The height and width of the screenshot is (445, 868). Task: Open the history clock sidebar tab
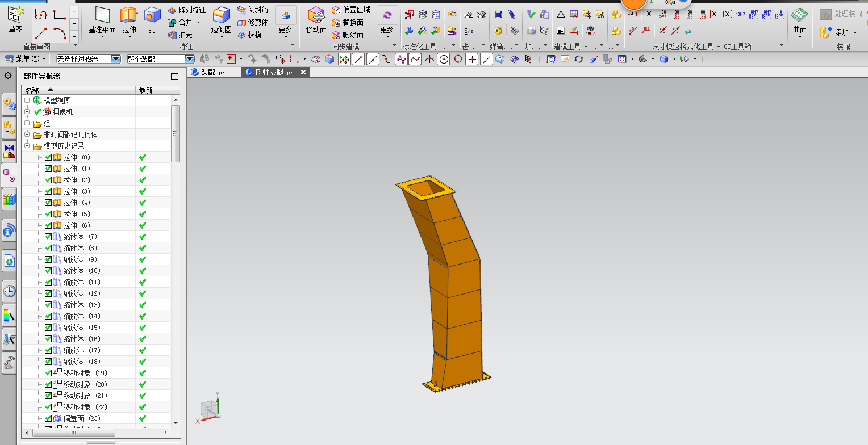pos(9,291)
